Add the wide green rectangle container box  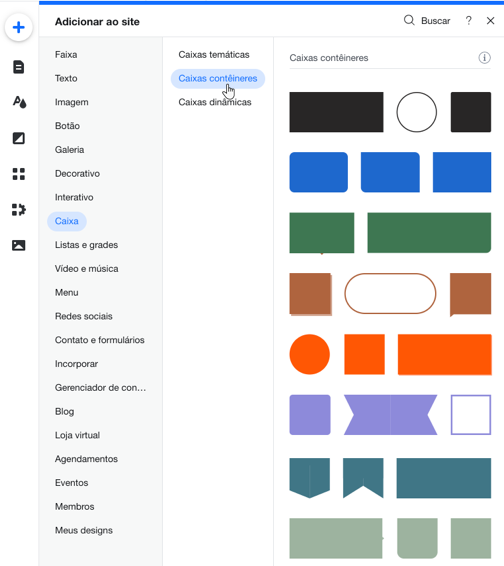point(429,233)
